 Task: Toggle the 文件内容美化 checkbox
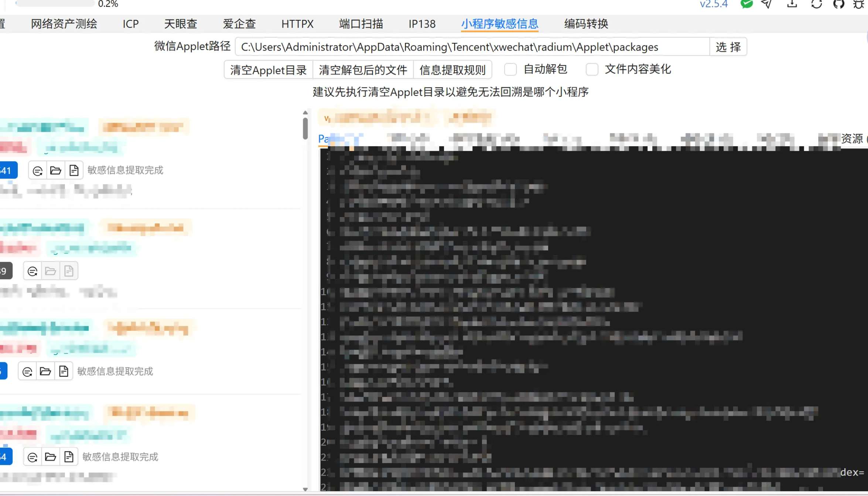592,69
